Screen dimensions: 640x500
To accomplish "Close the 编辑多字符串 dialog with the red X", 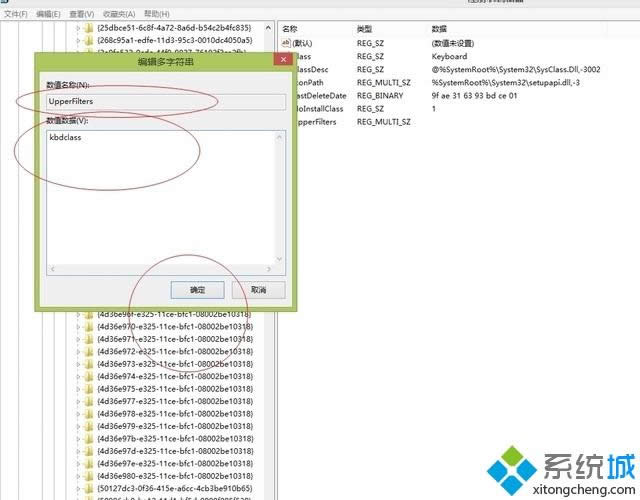I will point(281,62).
